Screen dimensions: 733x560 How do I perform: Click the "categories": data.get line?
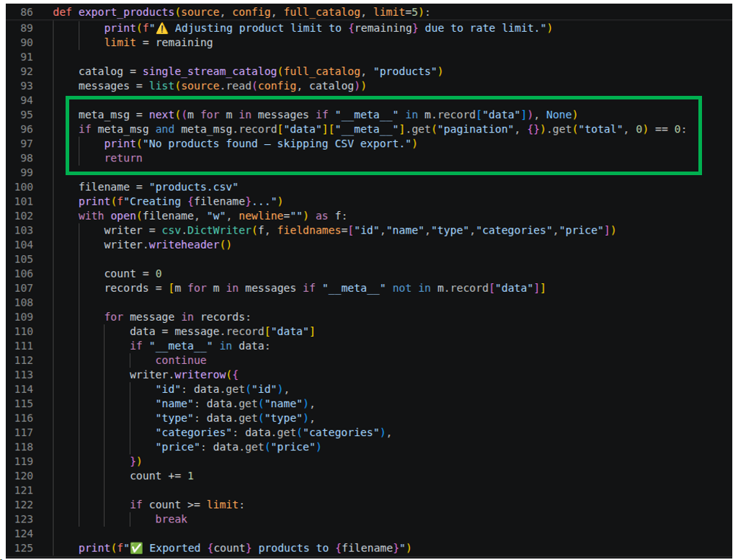273,433
